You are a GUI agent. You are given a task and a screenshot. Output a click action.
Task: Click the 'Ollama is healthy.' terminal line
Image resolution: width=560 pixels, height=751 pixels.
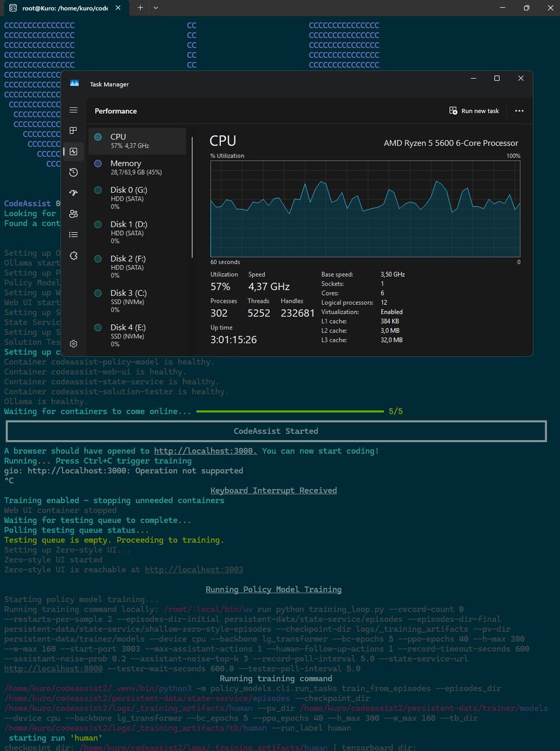[48, 401]
